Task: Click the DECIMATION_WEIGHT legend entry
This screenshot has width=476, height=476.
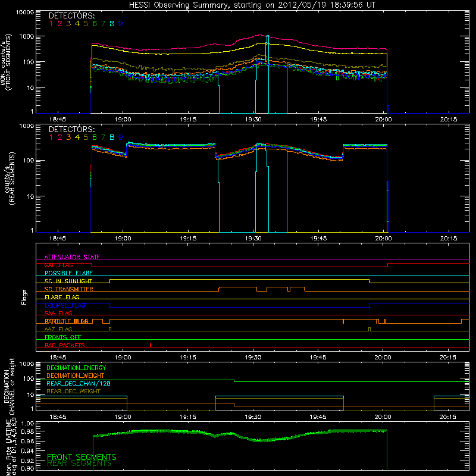Action: pos(76,375)
